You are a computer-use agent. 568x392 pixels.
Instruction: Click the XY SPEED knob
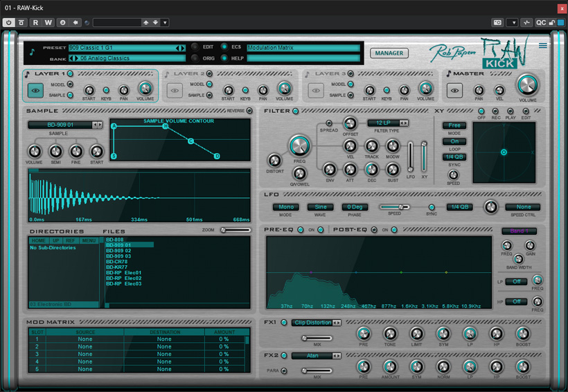[x=453, y=175]
